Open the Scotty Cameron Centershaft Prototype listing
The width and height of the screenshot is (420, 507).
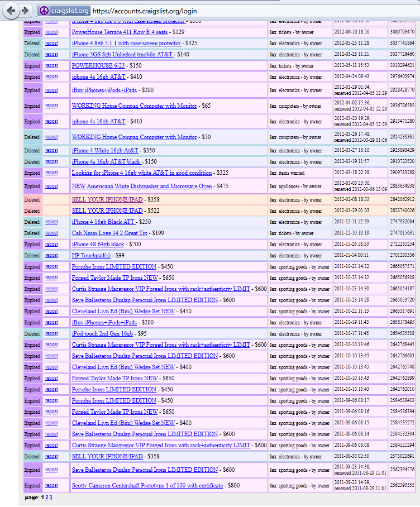pyautogui.click(x=147, y=486)
